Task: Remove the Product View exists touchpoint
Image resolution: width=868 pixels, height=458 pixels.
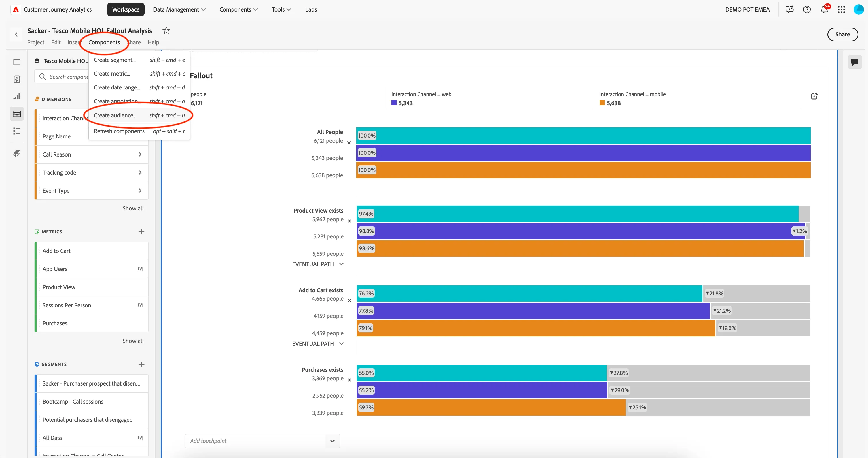Action: [349, 221]
